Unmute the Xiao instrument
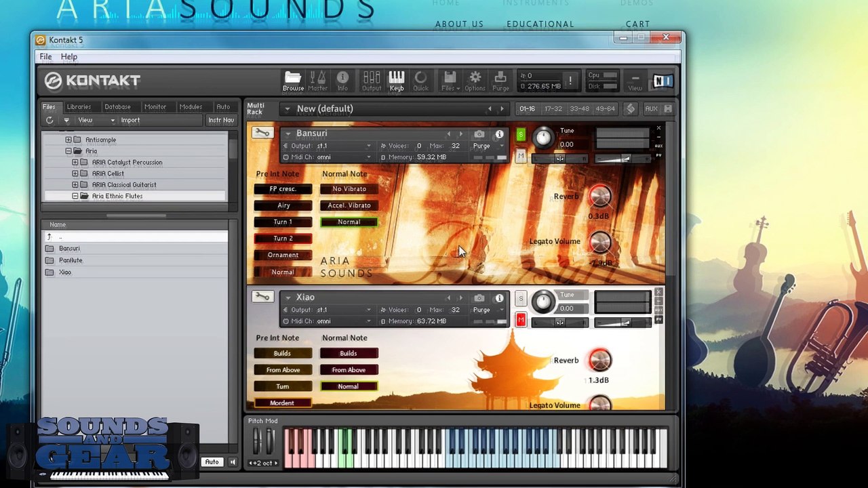 point(521,320)
